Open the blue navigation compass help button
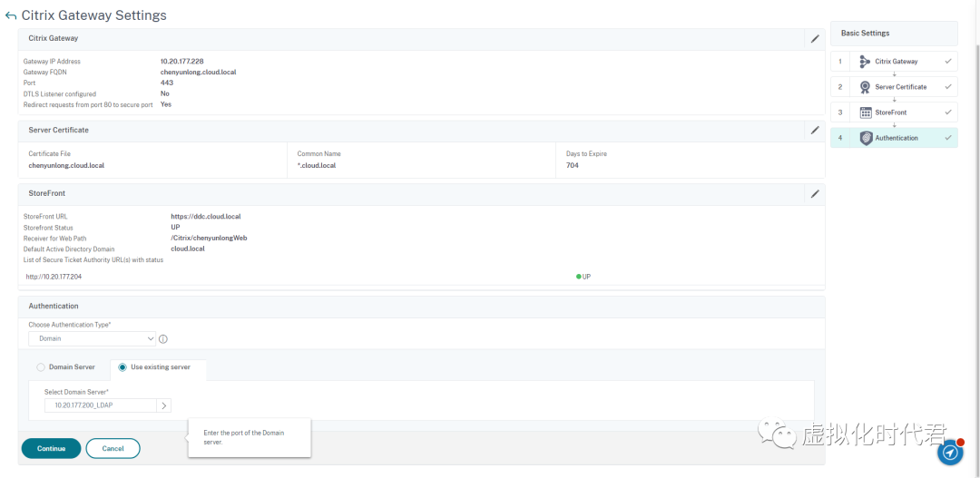 coord(950,453)
